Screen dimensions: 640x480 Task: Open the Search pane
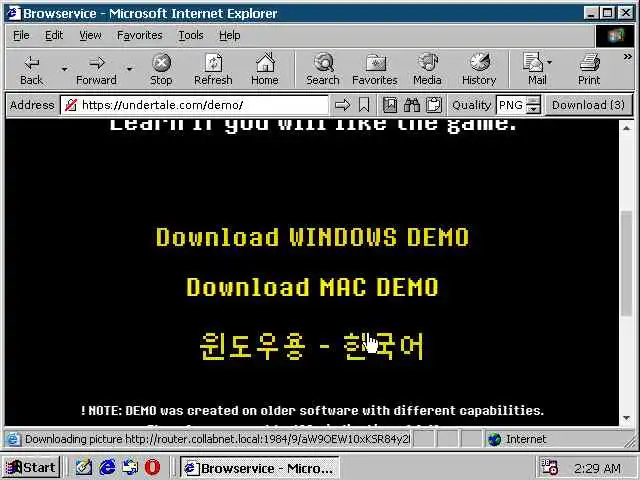323,69
